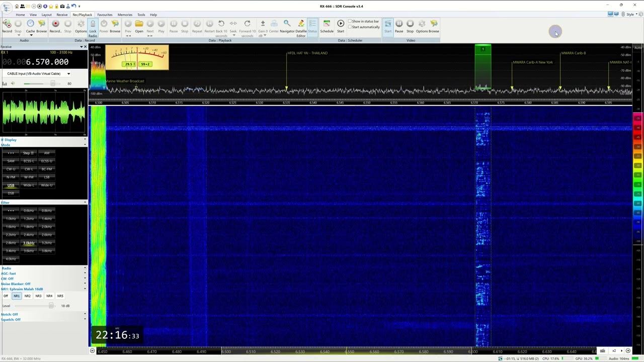Open the Seek dropdown

[233, 27]
